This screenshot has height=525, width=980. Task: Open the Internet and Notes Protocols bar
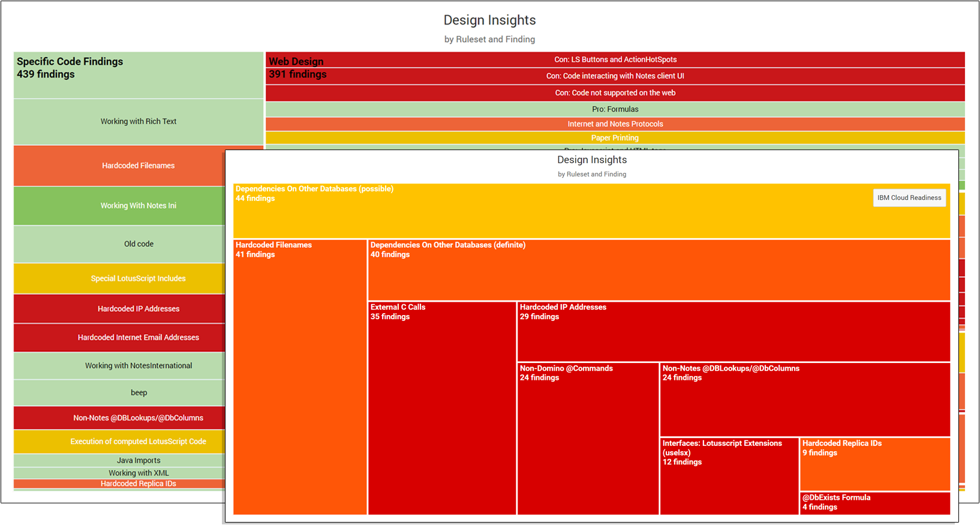click(x=615, y=124)
